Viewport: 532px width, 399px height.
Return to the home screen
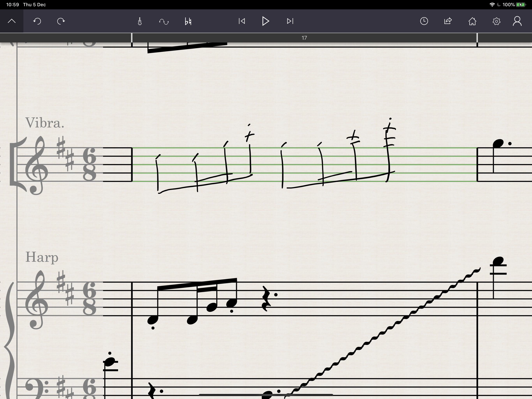472,21
